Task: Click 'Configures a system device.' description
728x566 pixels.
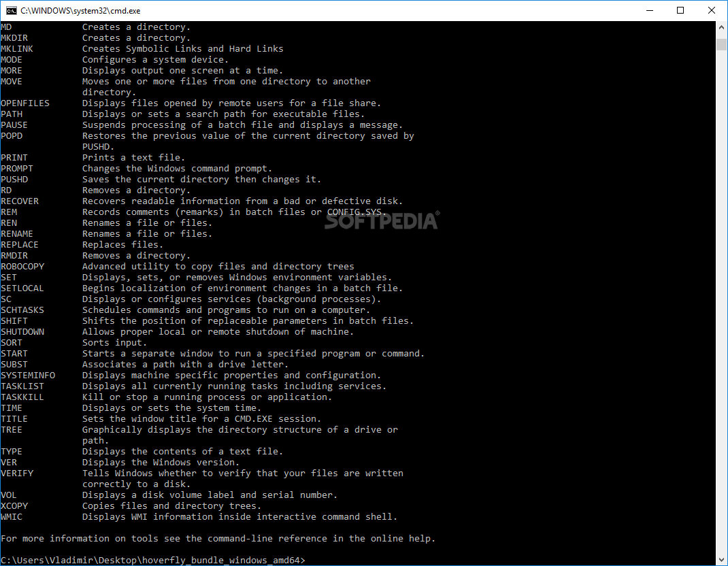Action: coord(156,60)
